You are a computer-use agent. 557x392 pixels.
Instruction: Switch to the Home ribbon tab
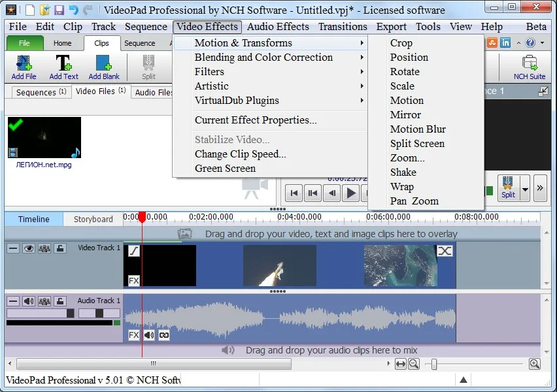(x=63, y=43)
